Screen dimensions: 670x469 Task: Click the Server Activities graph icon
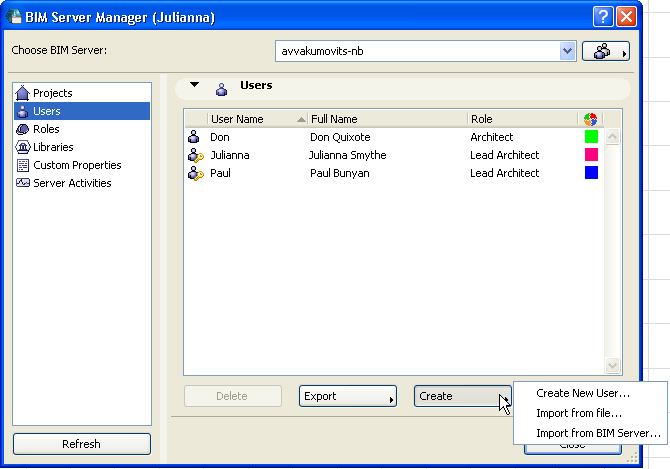click(x=23, y=183)
